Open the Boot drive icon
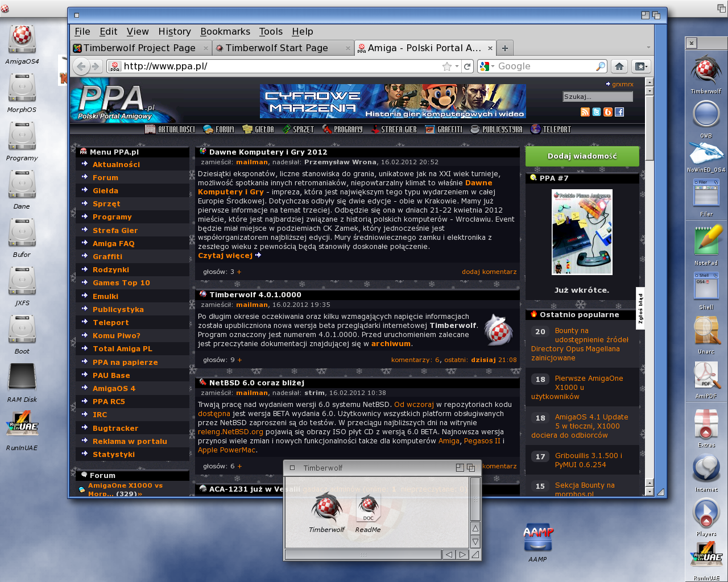The width and height of the screenshot is (728, 582). pos(22,330)
